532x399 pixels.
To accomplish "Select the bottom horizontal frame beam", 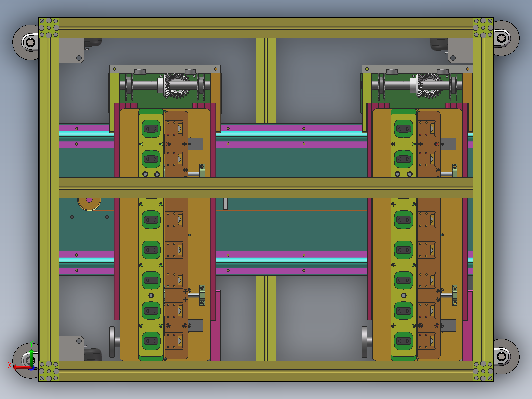I will point(266,371).
